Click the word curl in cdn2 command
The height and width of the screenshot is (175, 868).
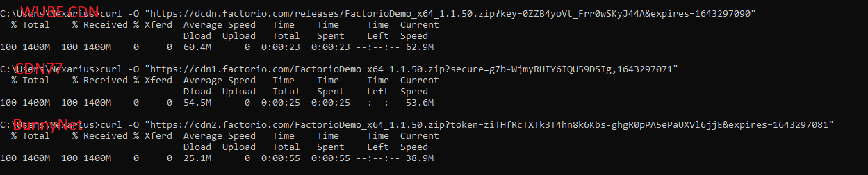[x=111, y=125]
